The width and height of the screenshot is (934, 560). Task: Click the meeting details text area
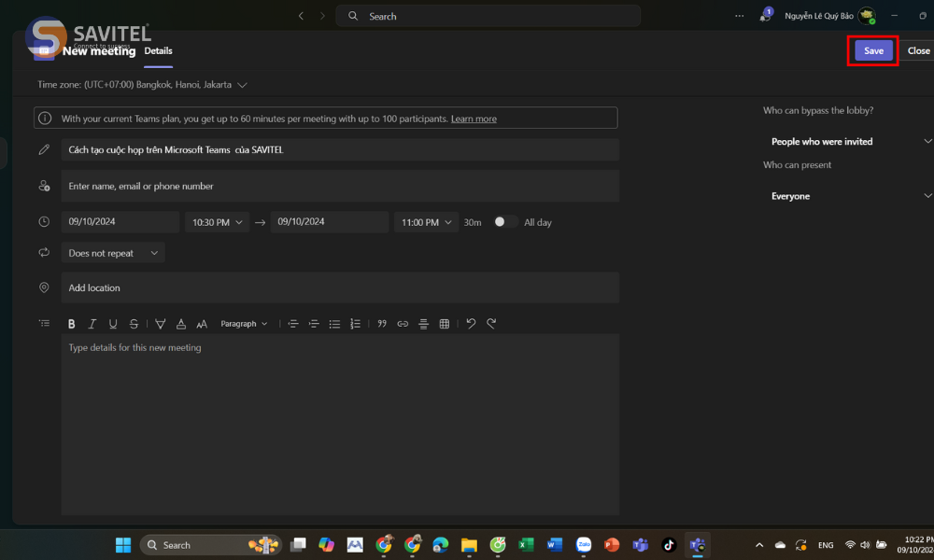click(x=340, y=425)
